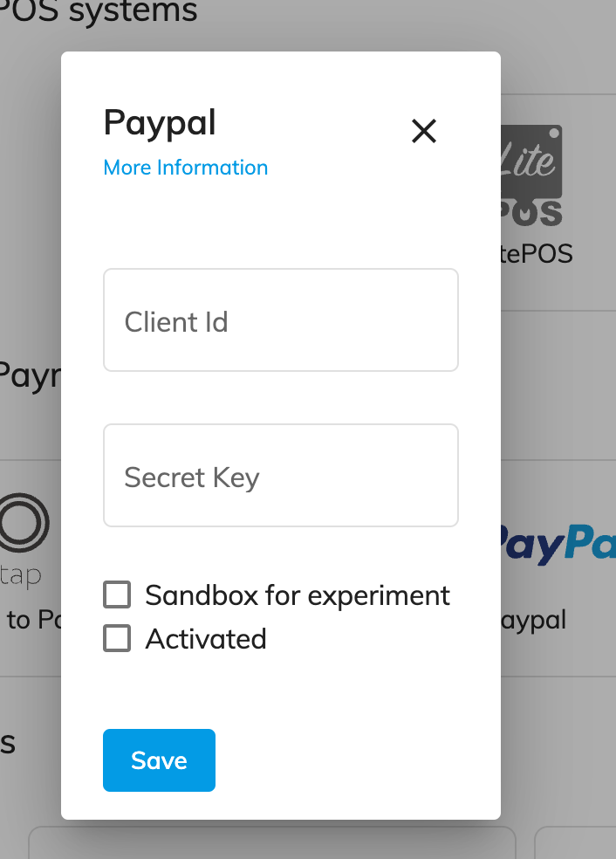Select the circular tap to pay icon

pyautogui.click(x=24, y=522)
